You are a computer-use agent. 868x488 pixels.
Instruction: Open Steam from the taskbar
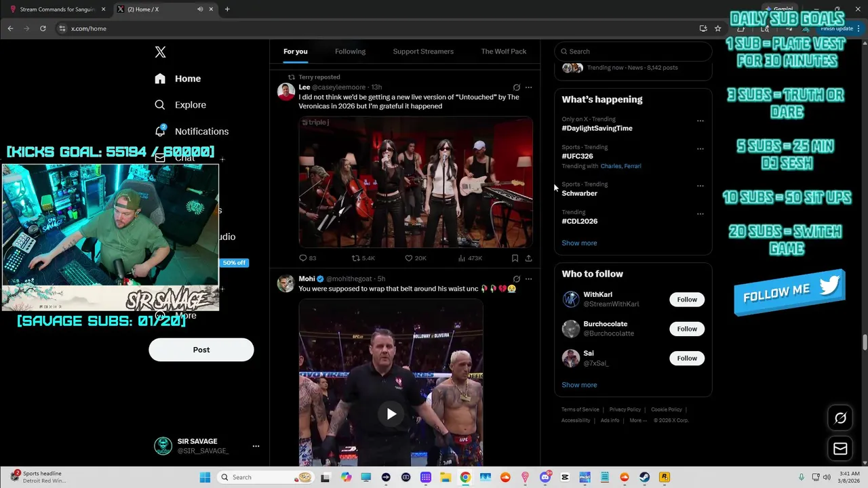click(645, 477)
